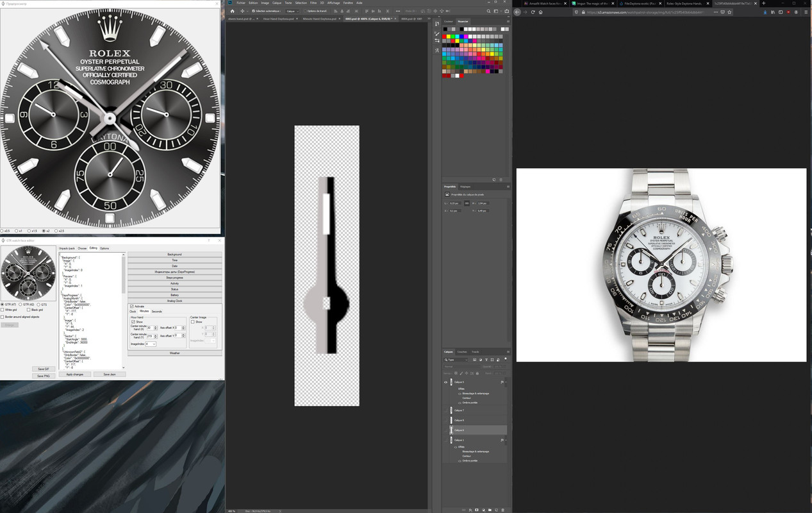Open the Unpack/pack tab in watch editor
The height and width of the screenshot is (513, 812).
point(67,248)
